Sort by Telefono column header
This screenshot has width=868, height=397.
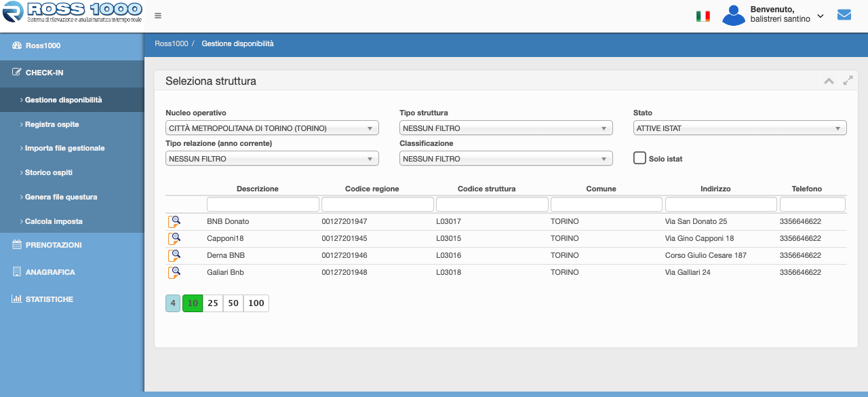tap(806, 189)
